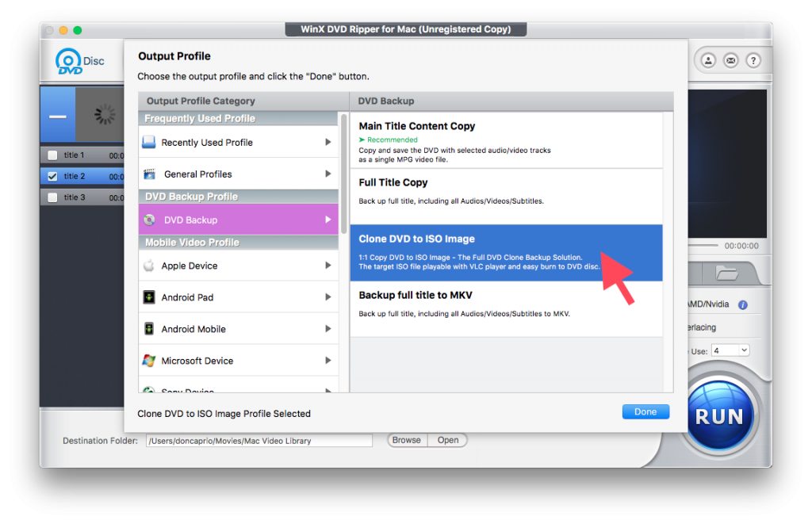The image size is (812, 524).
Task: Click the green macOS zoom button
Action: click(x=78, y=30)
